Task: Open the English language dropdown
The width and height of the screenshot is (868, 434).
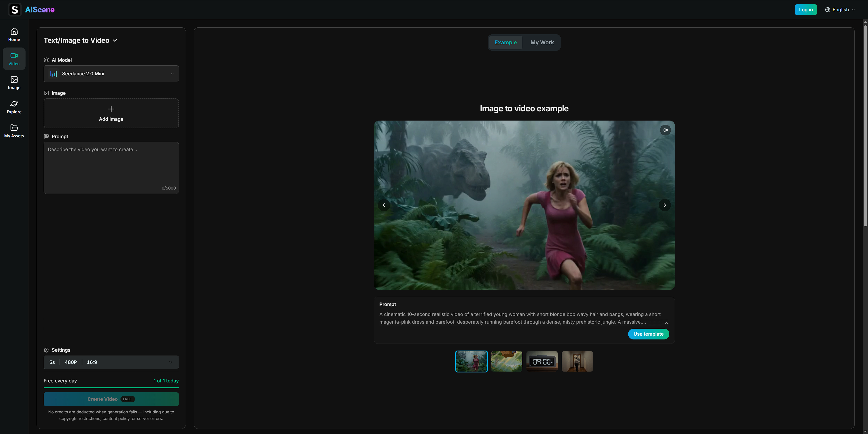Action: 840,10
